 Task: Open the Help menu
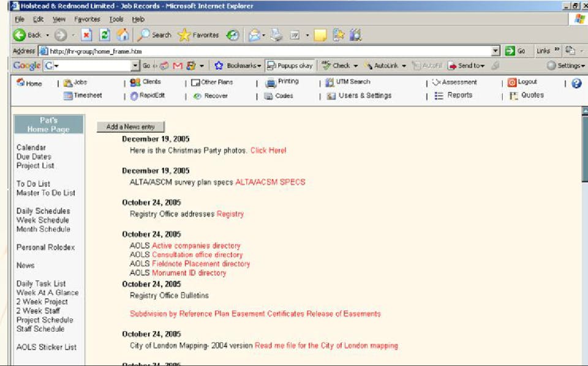click(138, 19)
